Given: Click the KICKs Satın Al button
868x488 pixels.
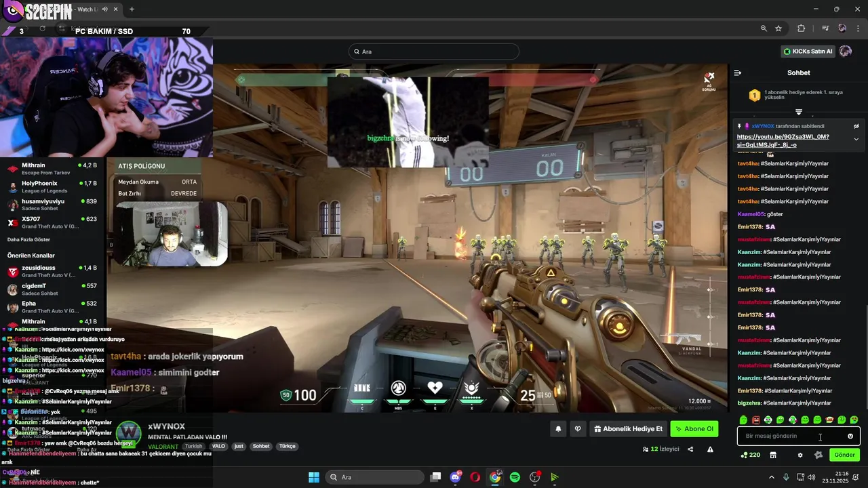Looking at the screenshot, I should click(x=808, y=52).
